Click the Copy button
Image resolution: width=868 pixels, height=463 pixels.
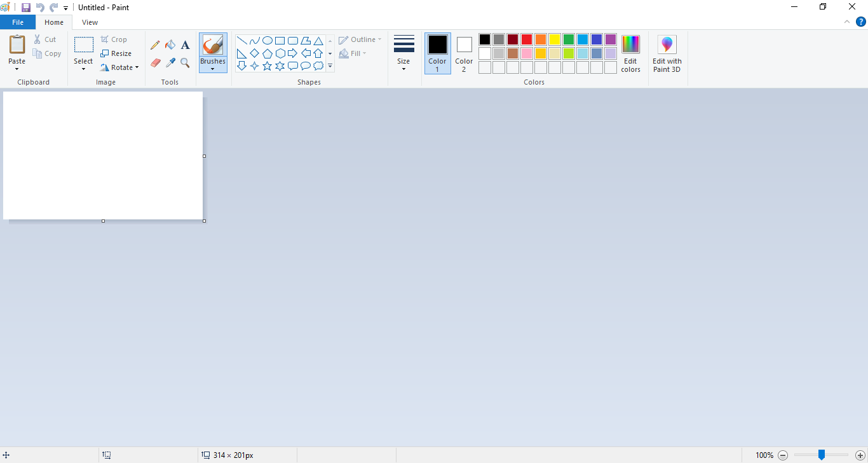(47, 53)
